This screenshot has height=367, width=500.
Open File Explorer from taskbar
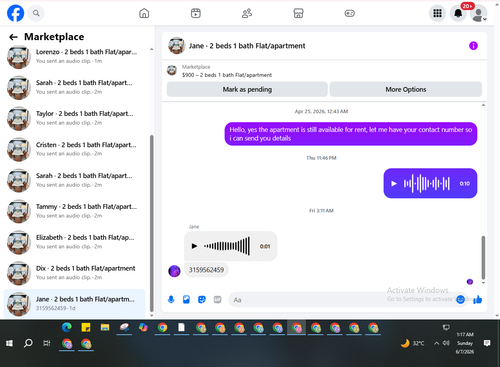tap(105, 328)
